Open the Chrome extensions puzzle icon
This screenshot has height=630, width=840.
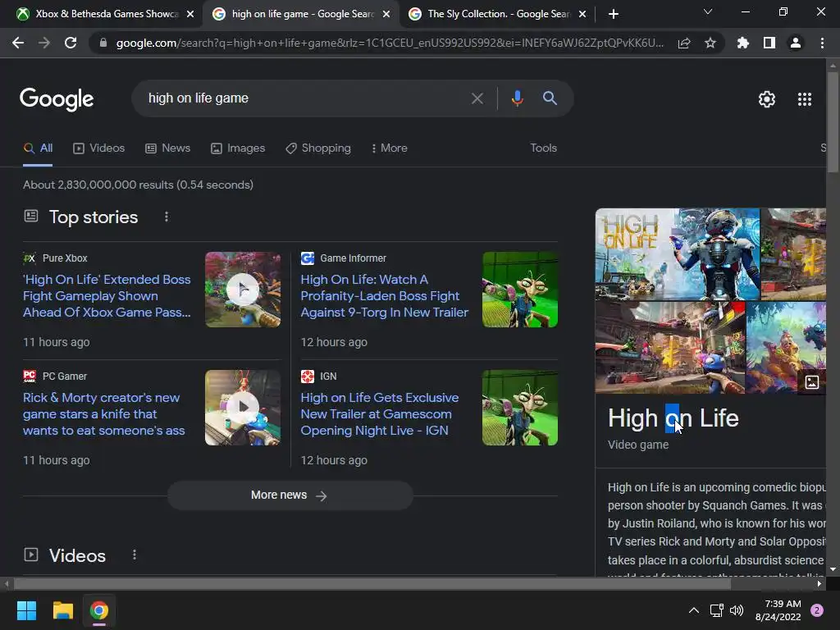(x=742, y=43)
